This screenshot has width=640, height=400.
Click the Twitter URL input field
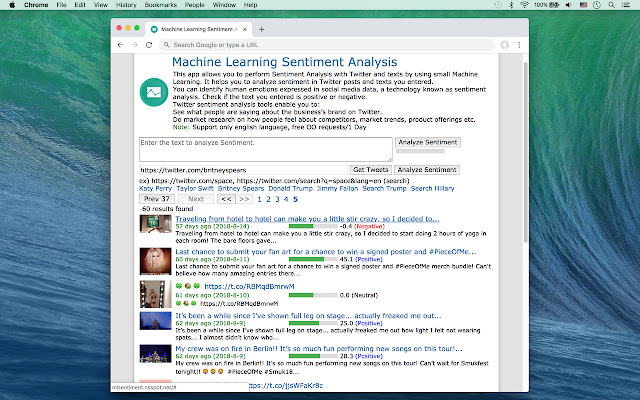pos(243,170)
